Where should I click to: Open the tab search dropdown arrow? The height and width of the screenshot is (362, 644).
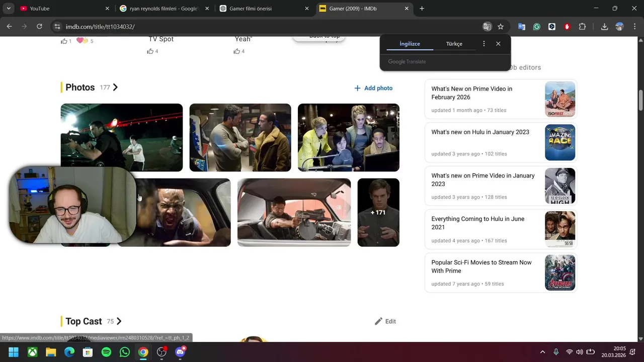[9, 9]
